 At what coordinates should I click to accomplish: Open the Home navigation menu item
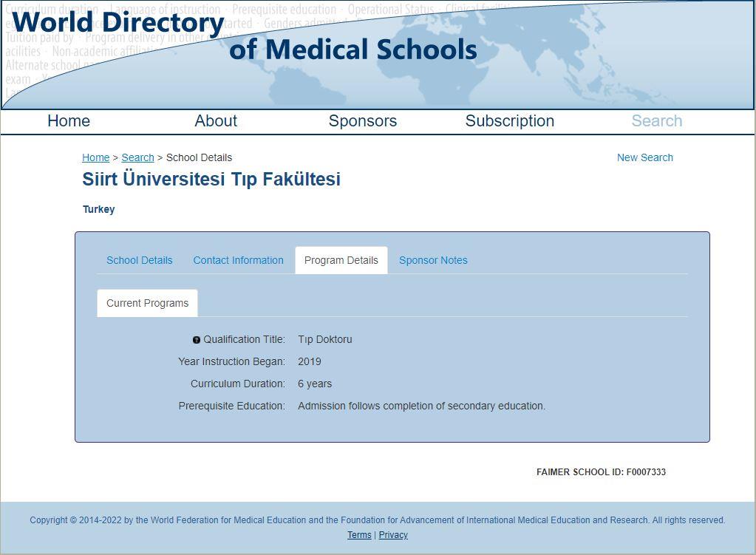click(x=69, y=120)
